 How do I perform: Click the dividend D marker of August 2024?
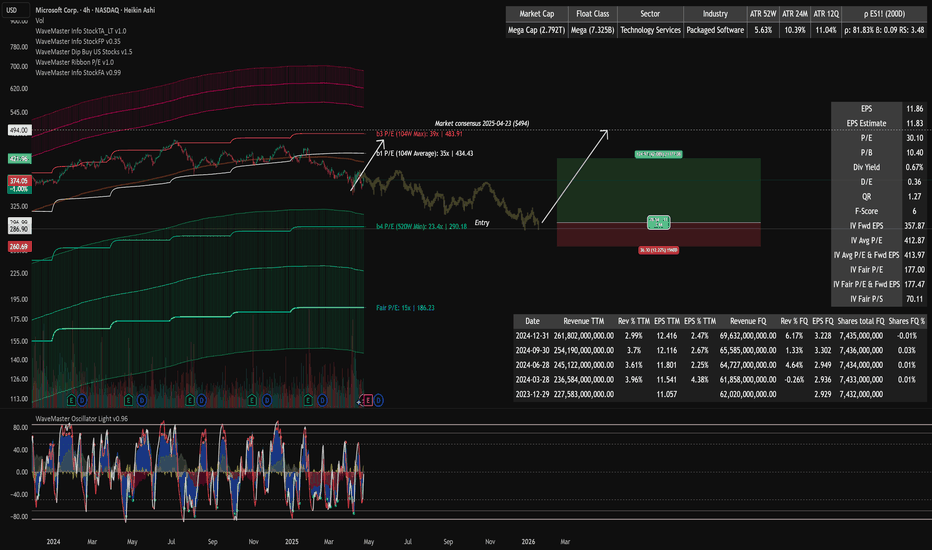tap(201, 400)
